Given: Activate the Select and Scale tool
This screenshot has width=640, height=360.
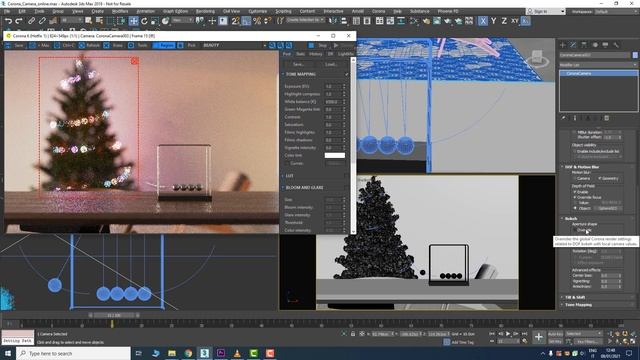Looking at the screenshot, I should click(155, 21).
